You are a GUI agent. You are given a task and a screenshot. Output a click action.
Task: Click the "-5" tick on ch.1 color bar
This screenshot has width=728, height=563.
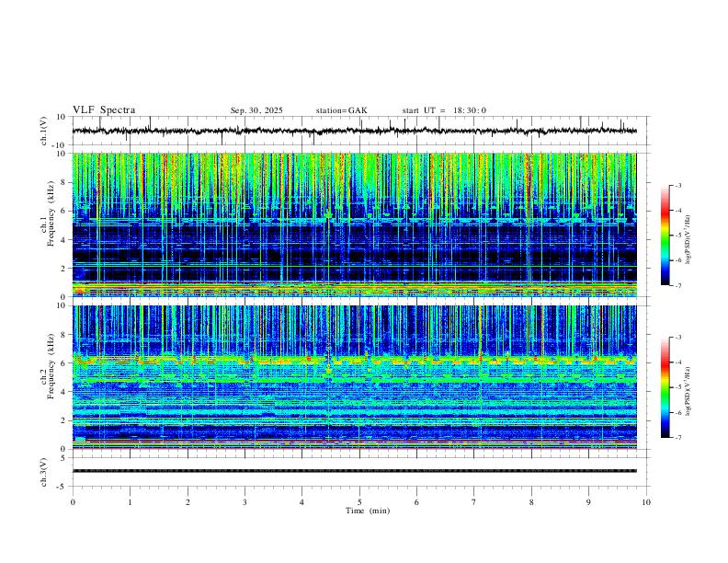click(x=677, y=236)
